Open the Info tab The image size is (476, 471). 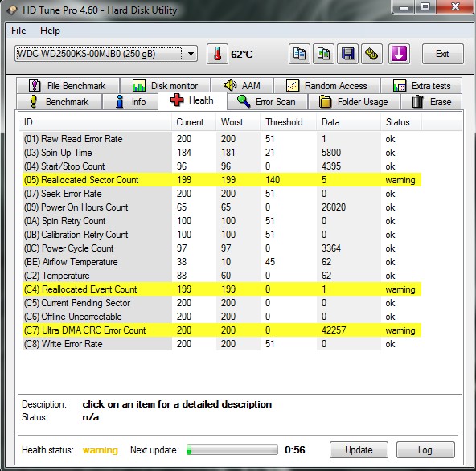pos(130,101)
